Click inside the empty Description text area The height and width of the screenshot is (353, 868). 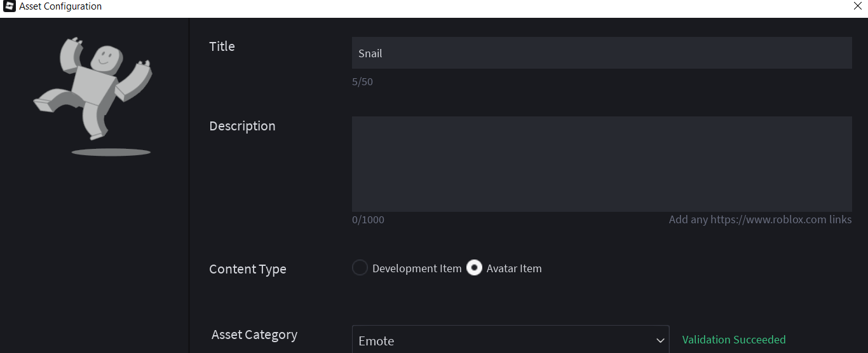pos(602,164)
